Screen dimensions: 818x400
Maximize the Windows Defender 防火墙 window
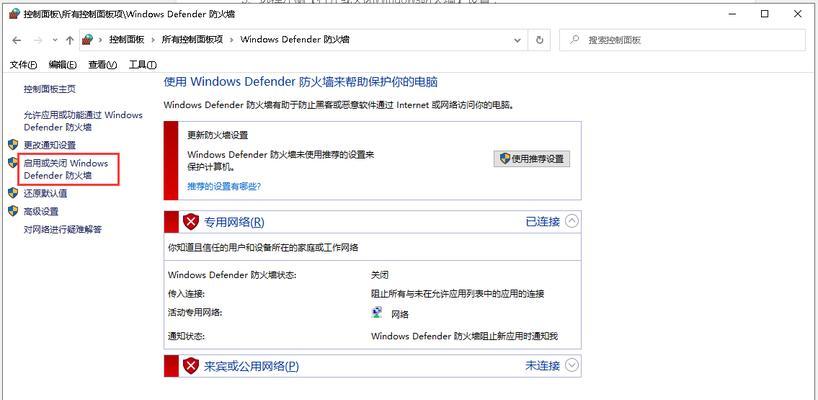pos(764,14)
